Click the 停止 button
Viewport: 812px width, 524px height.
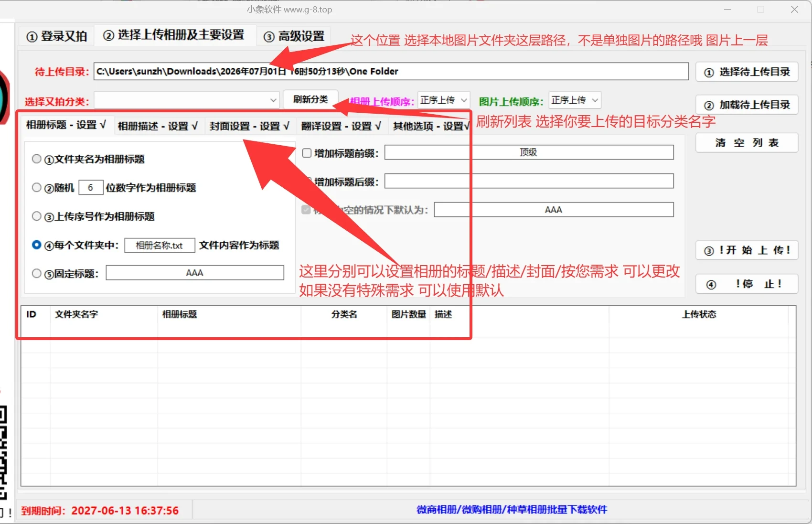pos(747,284)
